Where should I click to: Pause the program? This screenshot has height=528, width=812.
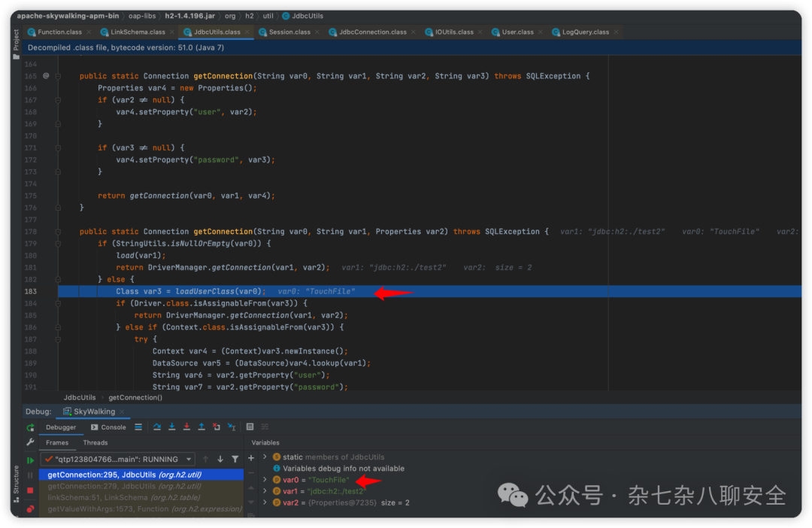coord(30,475)
